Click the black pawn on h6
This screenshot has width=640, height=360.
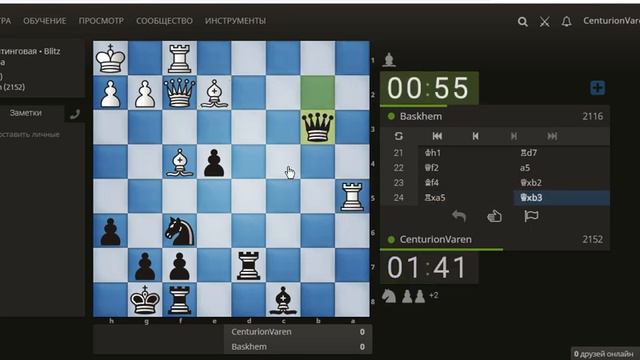(110, 232)
